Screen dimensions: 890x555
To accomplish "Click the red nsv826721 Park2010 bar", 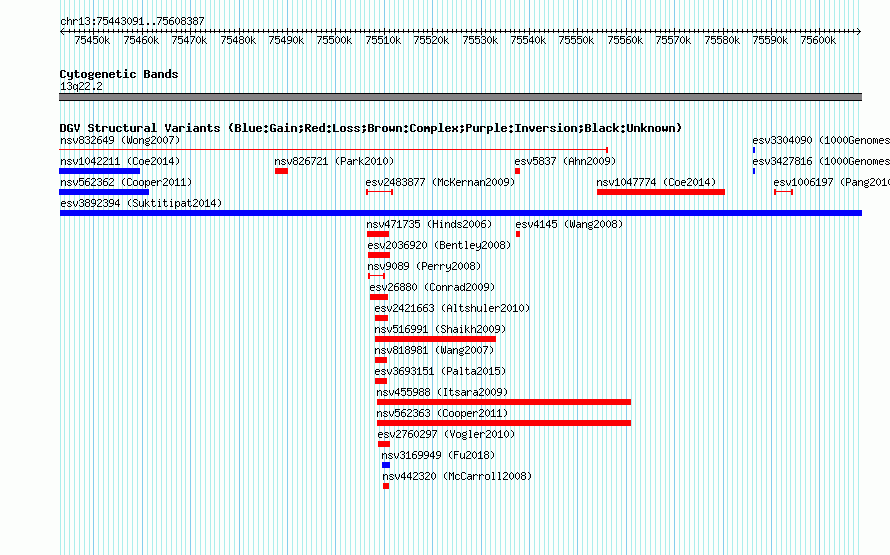I will pyautogui.click(x=282, y=171).
